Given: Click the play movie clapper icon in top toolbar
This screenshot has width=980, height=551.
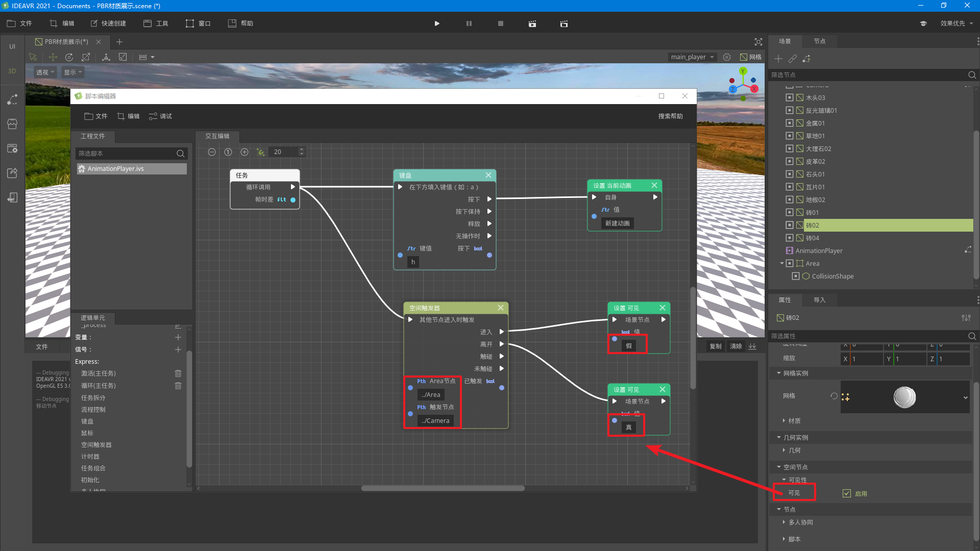Looking at the screenshot, I should 532,23.
